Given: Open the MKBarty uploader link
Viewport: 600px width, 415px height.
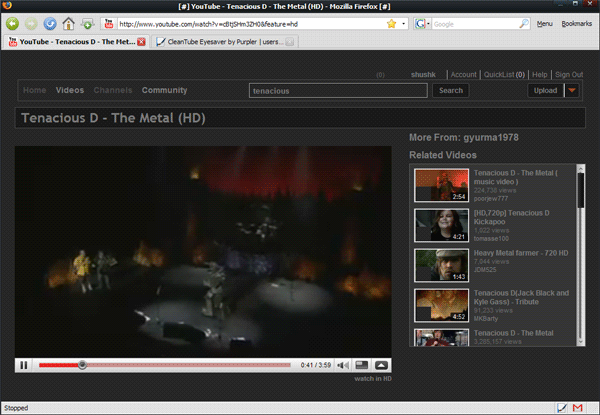Looking at the screenshot, I should (x=486, y=319).
